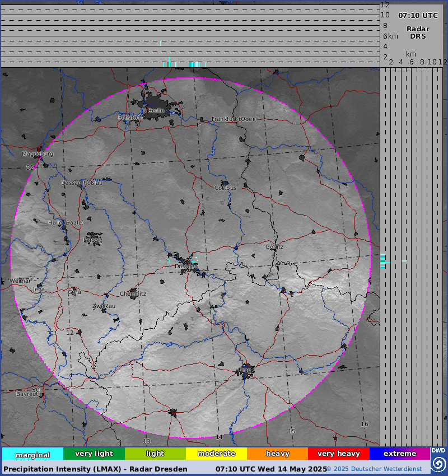Click the Deutscher Wetterdienst copyright text

click(377, 469)
